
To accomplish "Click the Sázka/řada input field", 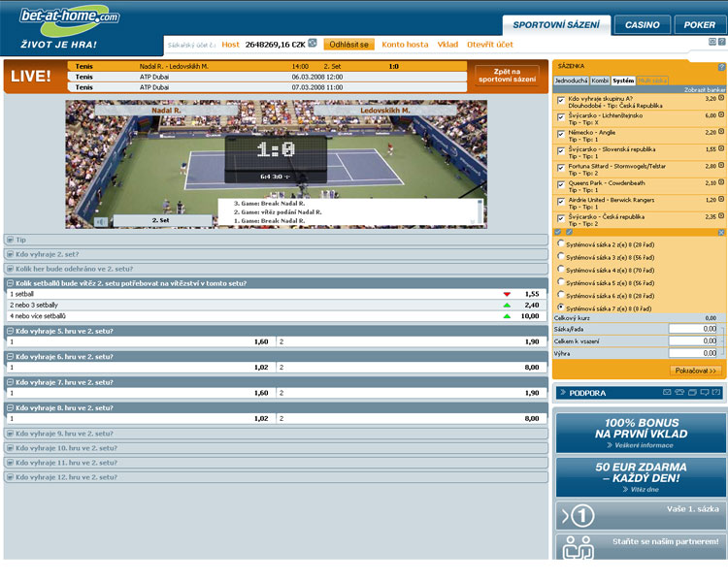I will point(693,329).
